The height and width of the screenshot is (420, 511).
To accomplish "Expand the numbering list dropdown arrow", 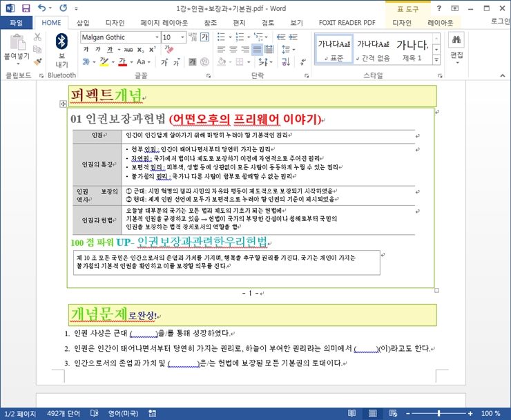I will point(249,37).
